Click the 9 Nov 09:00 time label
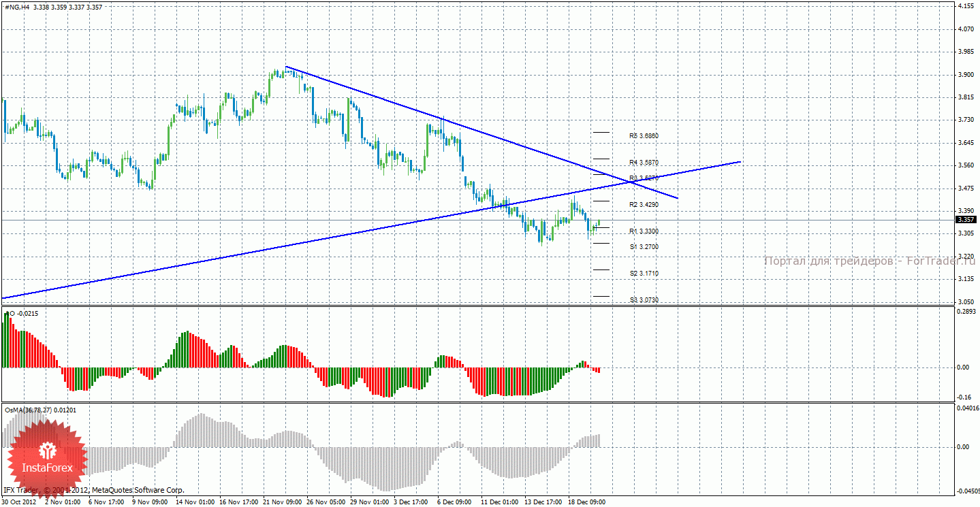This screenshot has width=980, height=507. coord(149,502)
